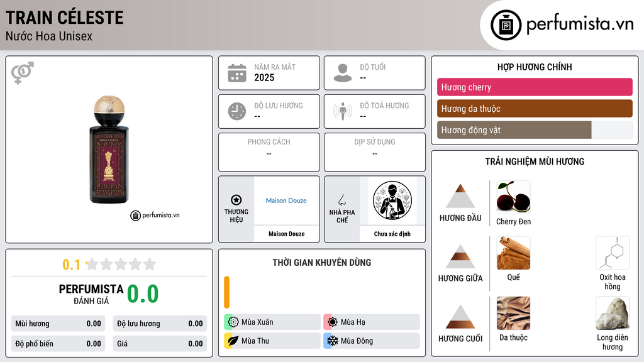Select the Hương cherry accord bar
Image resolution: width=644 pixels, height=362 pixels.
tap(535, 87)
